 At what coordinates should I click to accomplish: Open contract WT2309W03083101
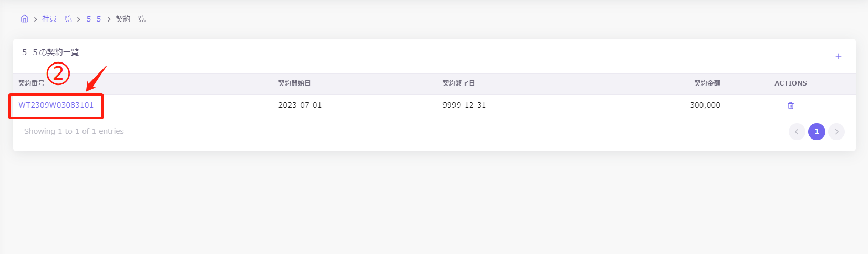click(x=56, y=105)
